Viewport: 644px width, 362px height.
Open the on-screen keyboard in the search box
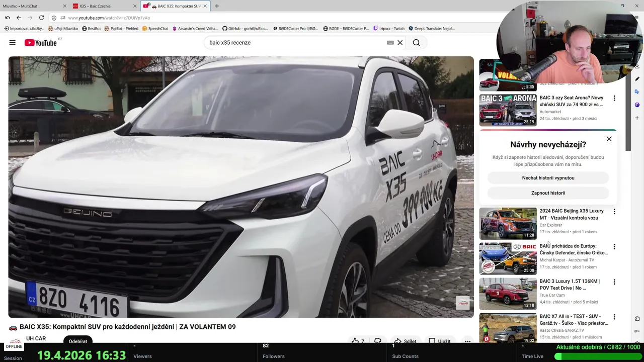point(390,43)
